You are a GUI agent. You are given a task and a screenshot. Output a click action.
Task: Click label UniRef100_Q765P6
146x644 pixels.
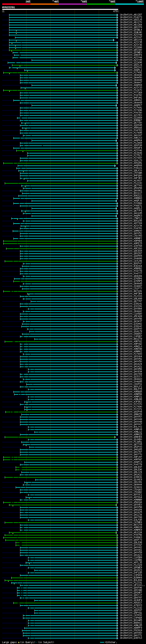(x=131, y=278)
